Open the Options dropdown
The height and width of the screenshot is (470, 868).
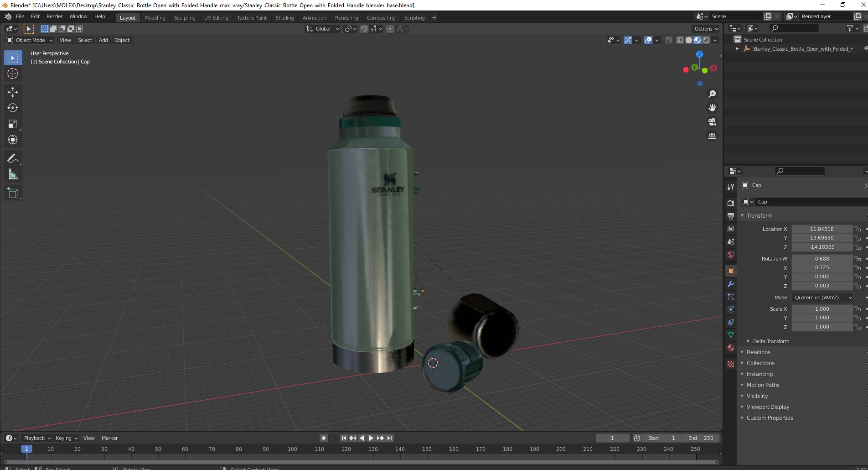pos(707,29)
